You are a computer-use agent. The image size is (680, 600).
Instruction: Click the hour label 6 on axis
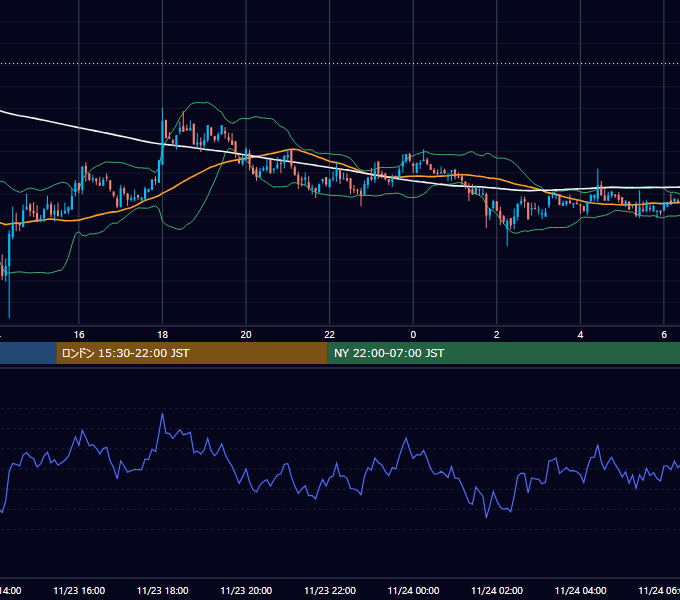664,335
